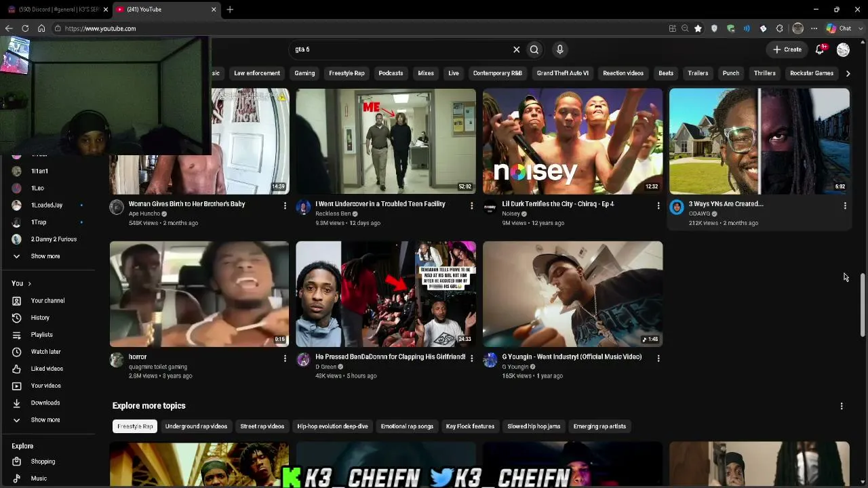The image size is (868, 488).
Task: Open the grey shield extension icon
Action: [714, 28]
